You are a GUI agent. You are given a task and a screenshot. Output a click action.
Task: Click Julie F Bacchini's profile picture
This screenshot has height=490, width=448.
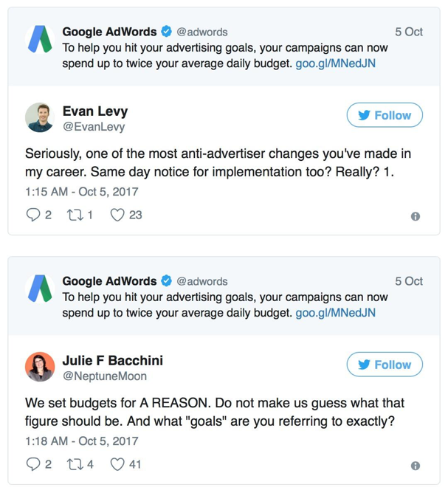coord(40,367)
